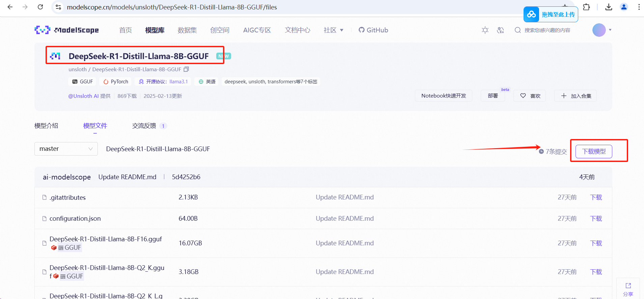Open DeepSeek-R1-Distill-Llama-8B-F16.gguf file
This screenshot has width=644, height=299.
pyautogui.click(x=106, y=239)
